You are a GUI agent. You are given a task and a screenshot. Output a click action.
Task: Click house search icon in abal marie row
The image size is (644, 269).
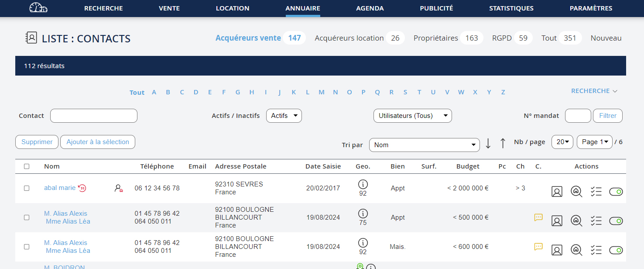[x=576, y=192]
